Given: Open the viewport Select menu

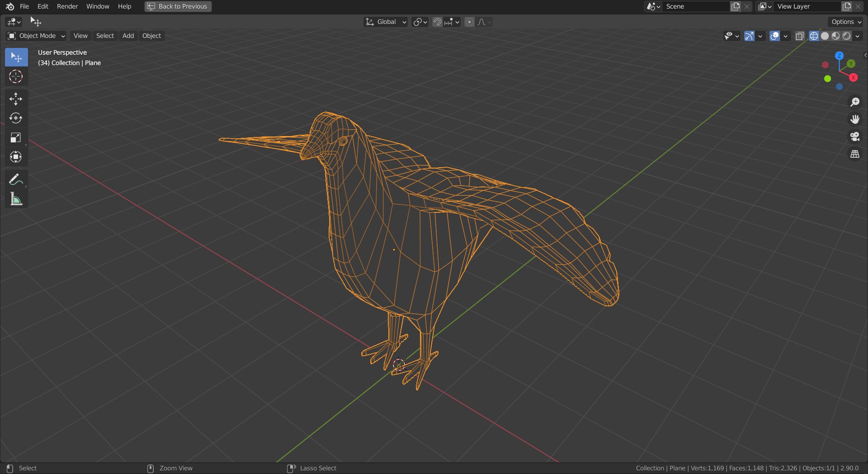Looking at the screenshot, I should click(105, 36).
